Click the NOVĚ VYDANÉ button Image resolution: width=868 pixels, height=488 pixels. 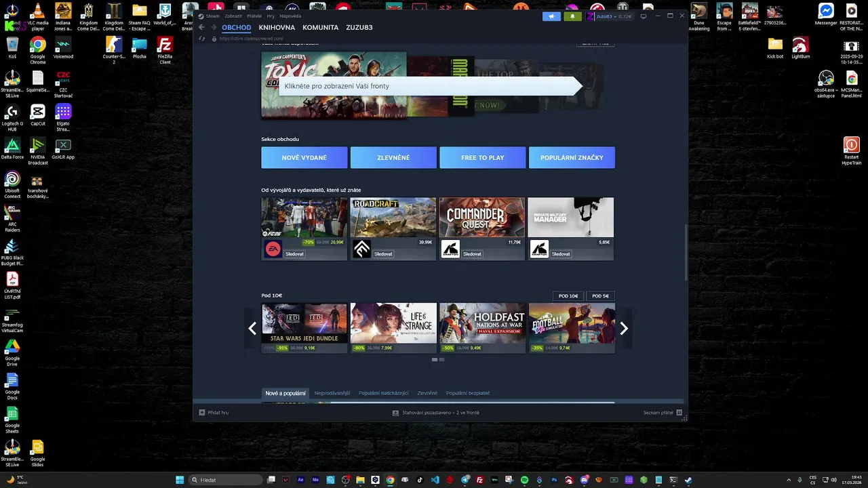(304, 157)
